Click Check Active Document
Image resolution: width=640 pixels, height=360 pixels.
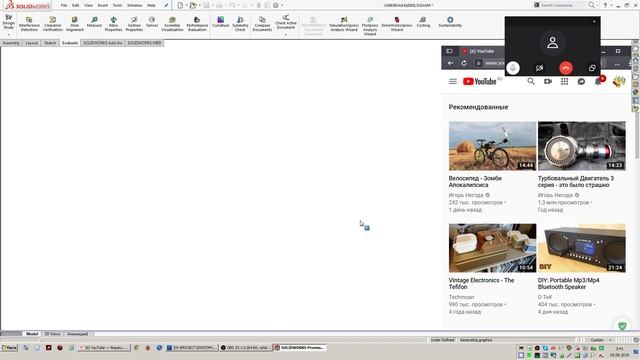pos(286,22)
